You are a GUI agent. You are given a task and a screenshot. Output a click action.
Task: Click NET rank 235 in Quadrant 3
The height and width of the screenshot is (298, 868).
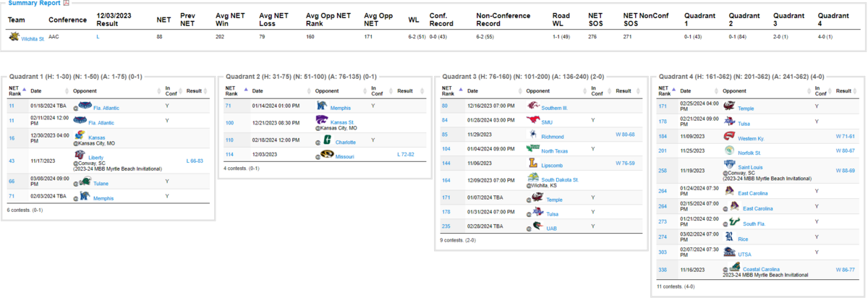pyautogui.click(x=445, y=227)
